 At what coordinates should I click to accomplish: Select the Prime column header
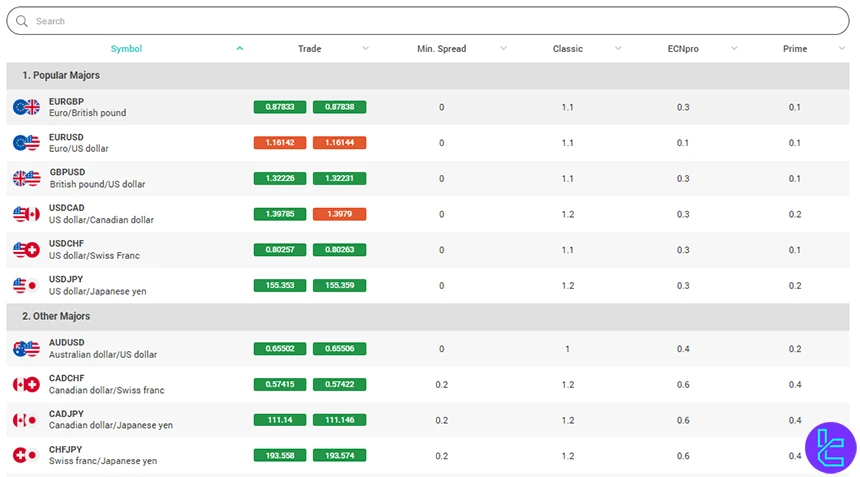click(x=794, y=49)
